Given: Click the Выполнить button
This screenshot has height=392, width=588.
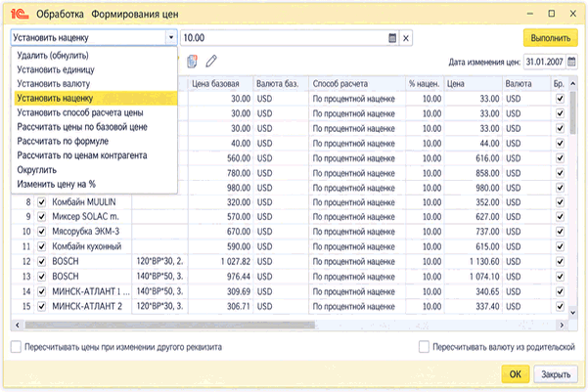Looking at the screenshot, I should coord(550,38).
